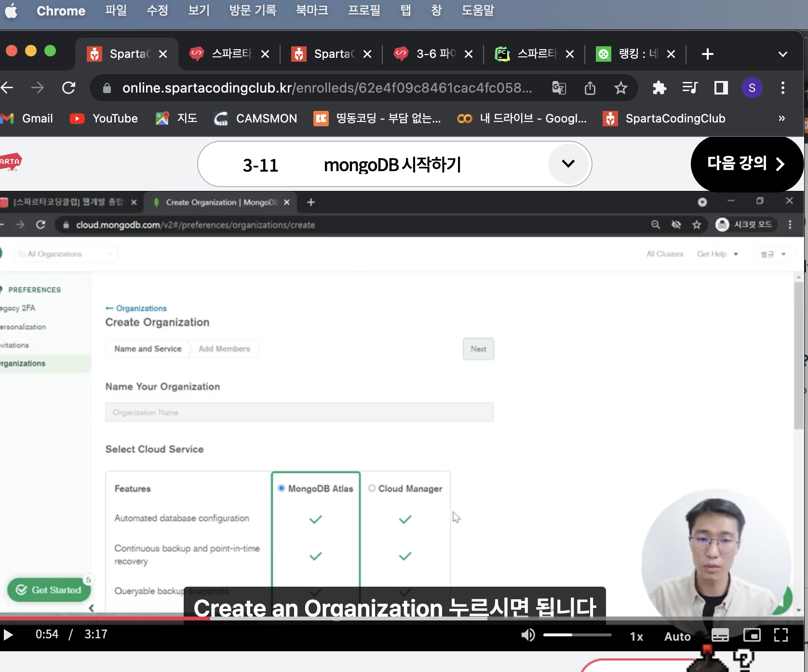Select the Add Members step

click(x=224, y=349)
